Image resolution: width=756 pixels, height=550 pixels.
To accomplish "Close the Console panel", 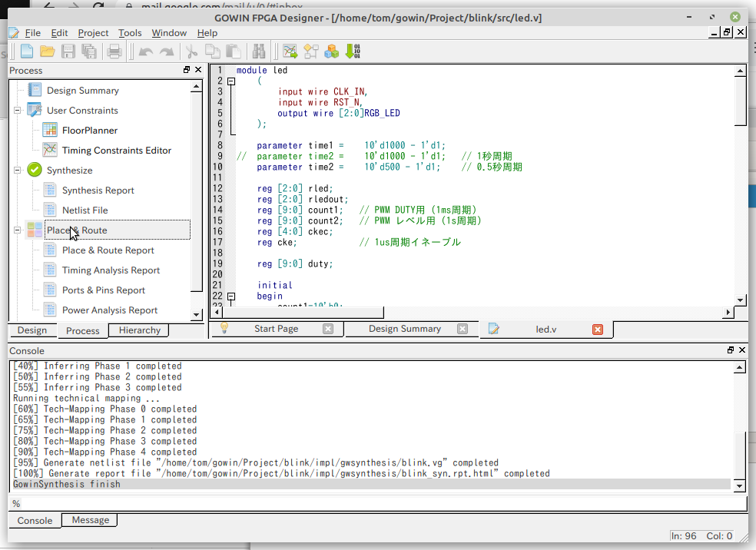I will point(742,350).
